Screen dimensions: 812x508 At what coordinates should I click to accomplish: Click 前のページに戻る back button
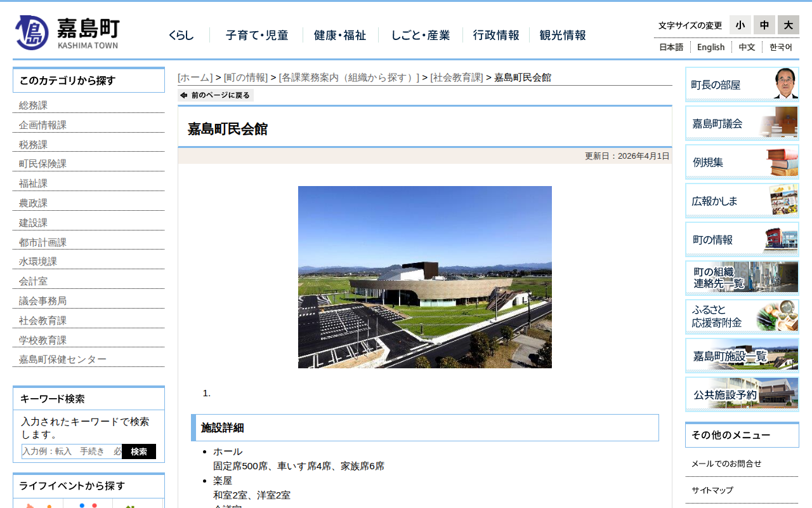pos(216,95)
